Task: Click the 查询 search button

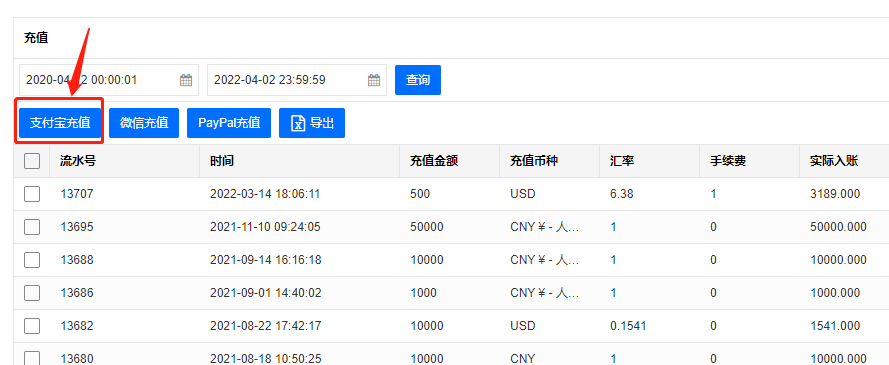Action: (418, 80)
